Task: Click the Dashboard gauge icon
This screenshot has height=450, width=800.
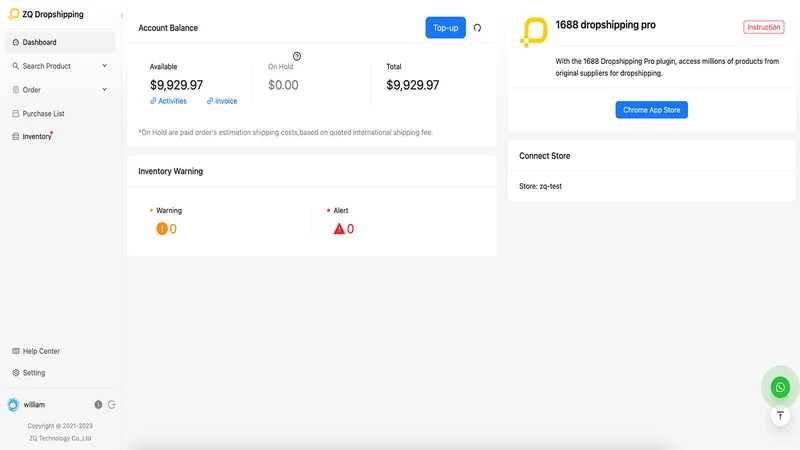Action: pyautogui.click(x=16, y=42)
